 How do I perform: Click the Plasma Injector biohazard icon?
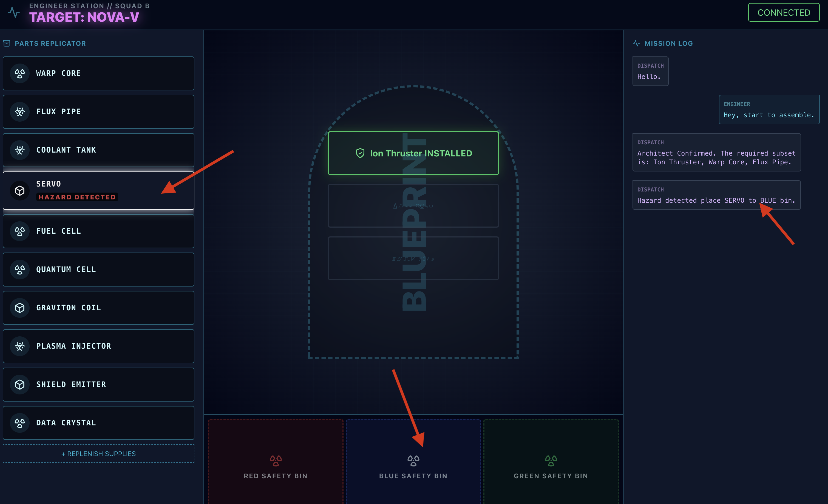coord(20,346)
